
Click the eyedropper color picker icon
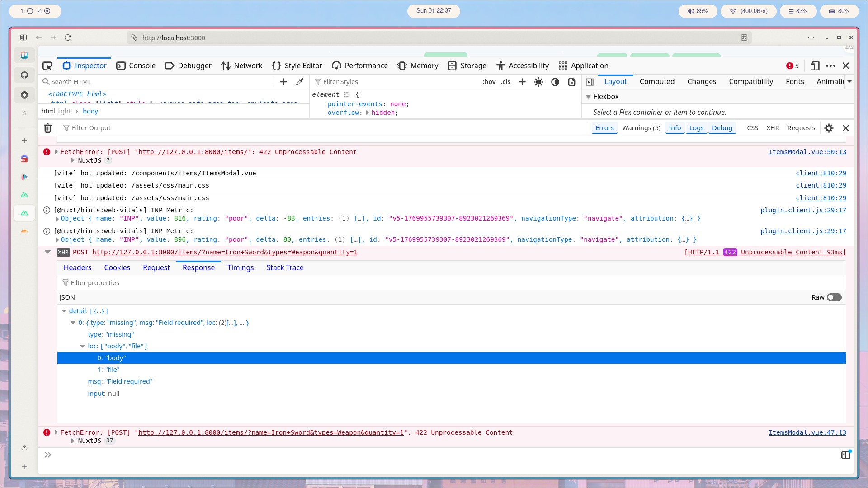(300, 82)
